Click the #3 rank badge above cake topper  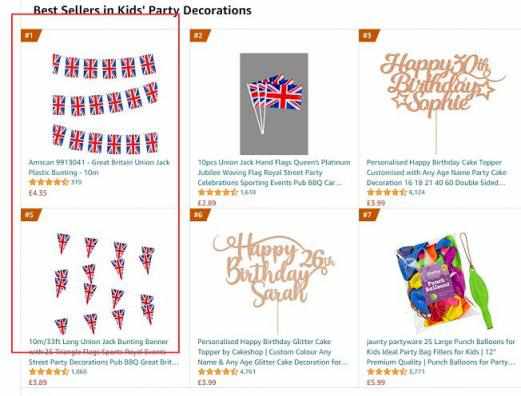[x=369, y=35]
